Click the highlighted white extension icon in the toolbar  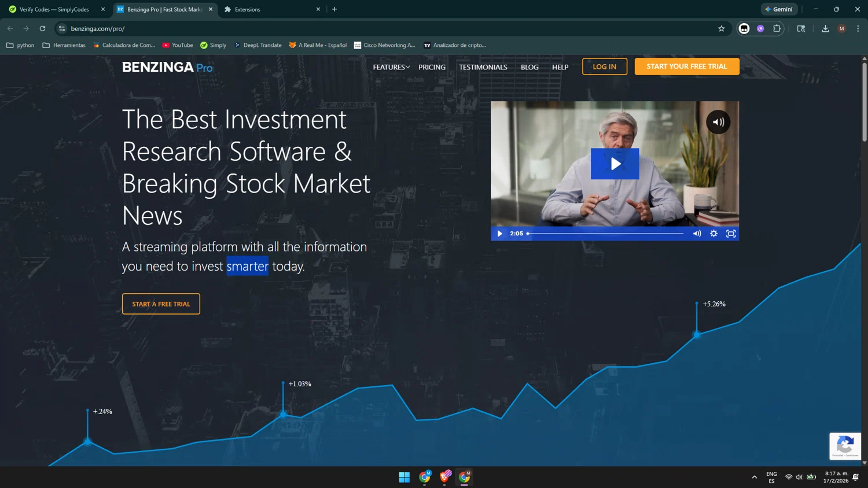(x=744, y=28)
